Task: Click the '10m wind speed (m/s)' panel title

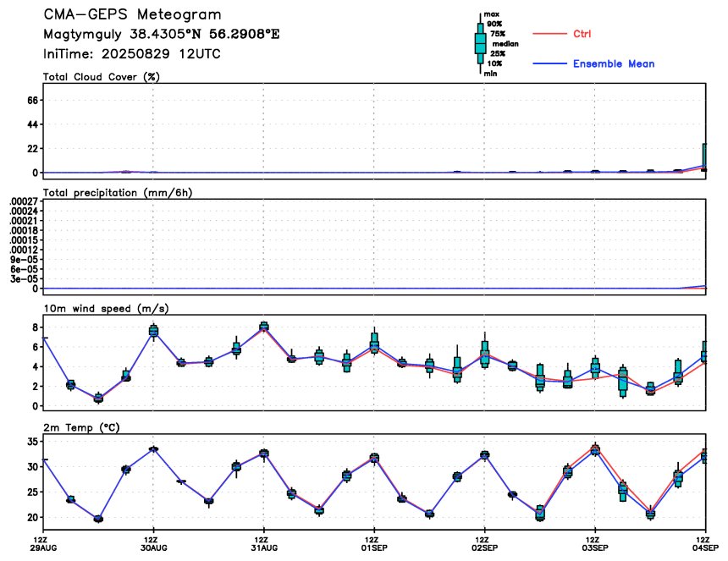Action: (x=106, y=309)
